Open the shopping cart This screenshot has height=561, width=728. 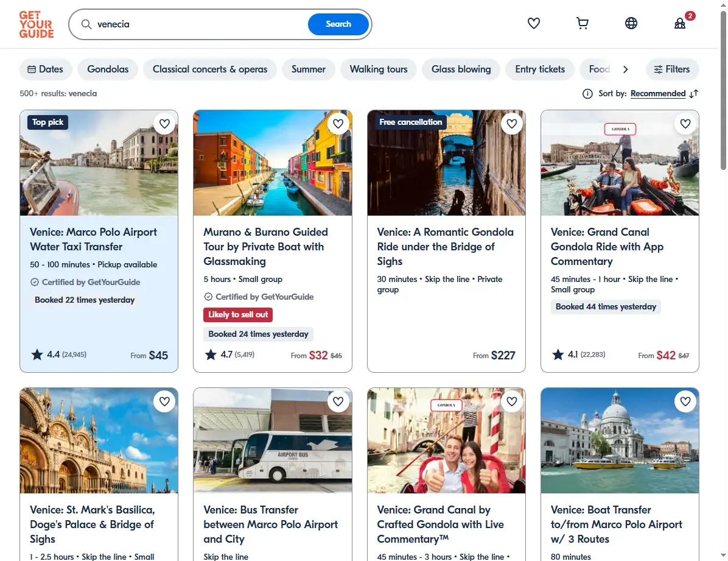click(x=582, y=23)
